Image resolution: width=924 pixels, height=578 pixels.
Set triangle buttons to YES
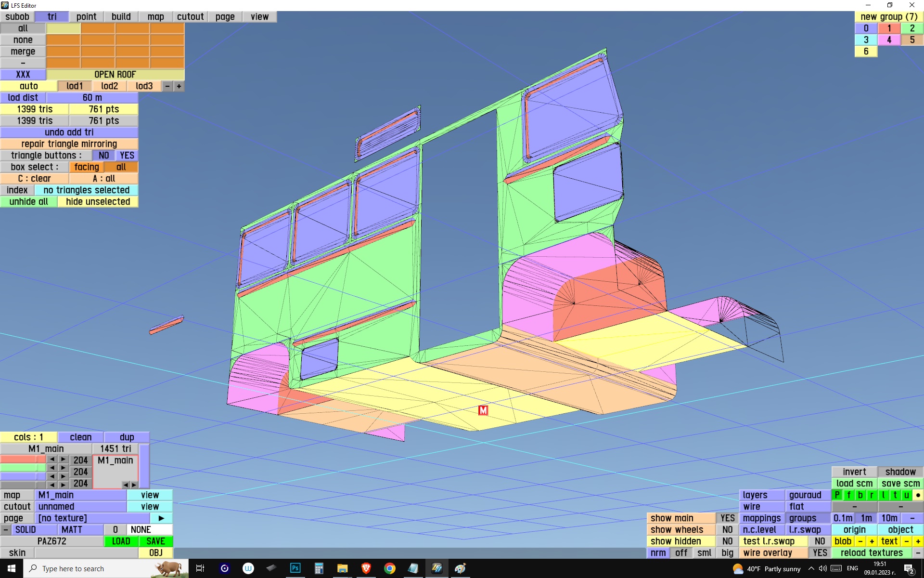pos(127,156)
